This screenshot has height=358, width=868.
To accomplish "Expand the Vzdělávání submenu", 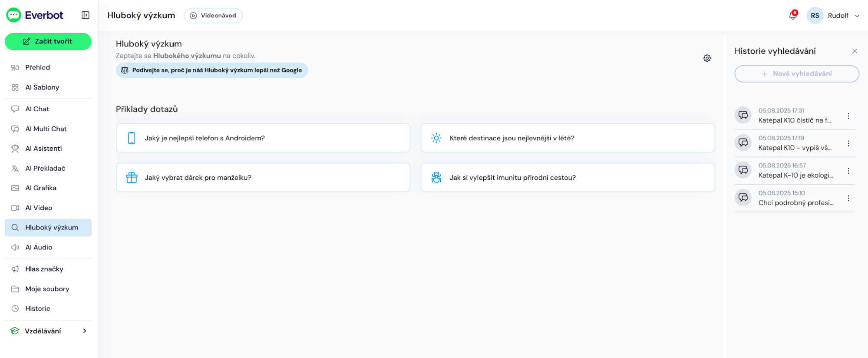I will [84, 331].
